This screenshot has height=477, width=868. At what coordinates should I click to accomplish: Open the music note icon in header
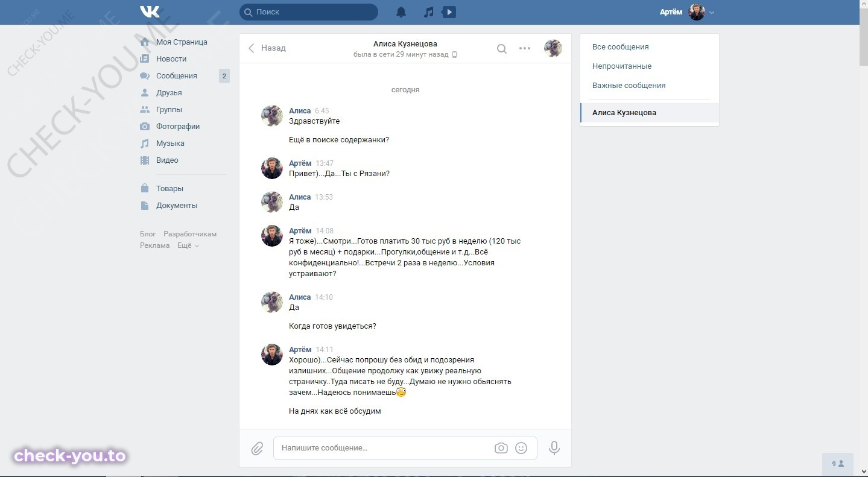[x=428, y=12]
